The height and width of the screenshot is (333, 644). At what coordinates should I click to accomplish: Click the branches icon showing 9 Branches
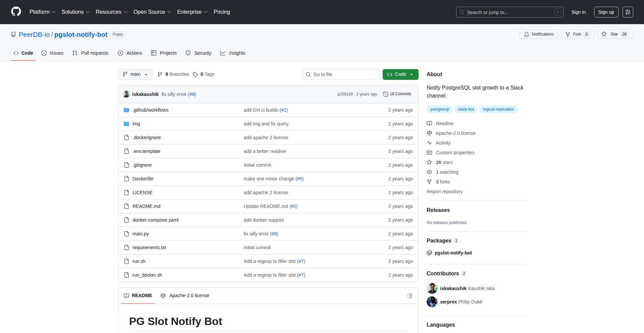coord(159,74)
